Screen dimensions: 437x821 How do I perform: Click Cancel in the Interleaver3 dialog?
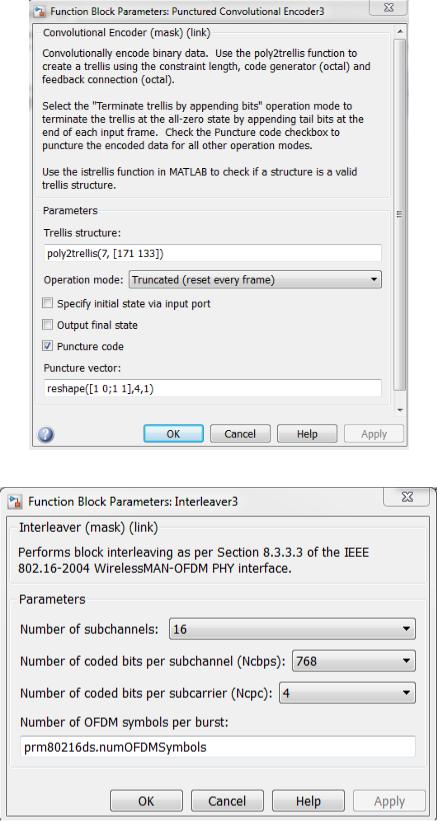point(227,801)
